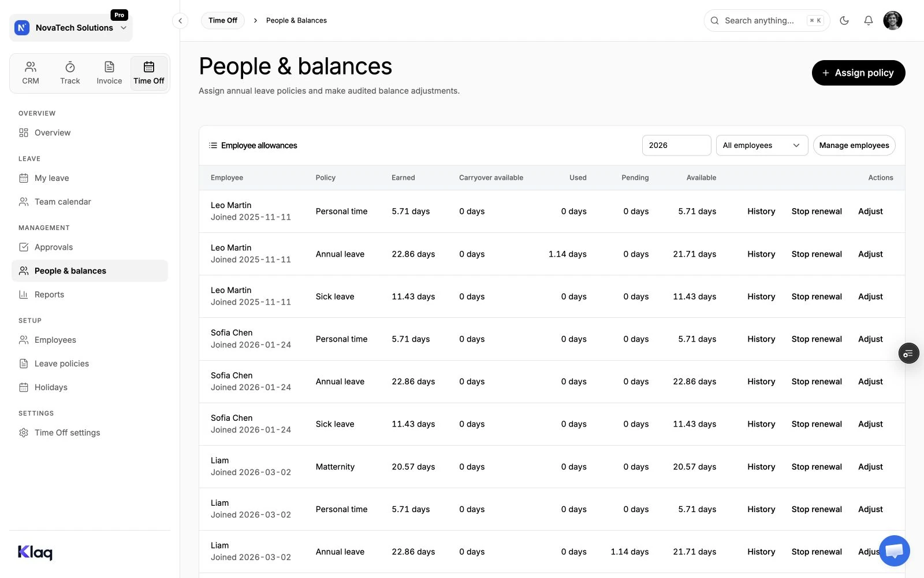Click the Policy column header

pyautogui.click(x=325, y=178)
